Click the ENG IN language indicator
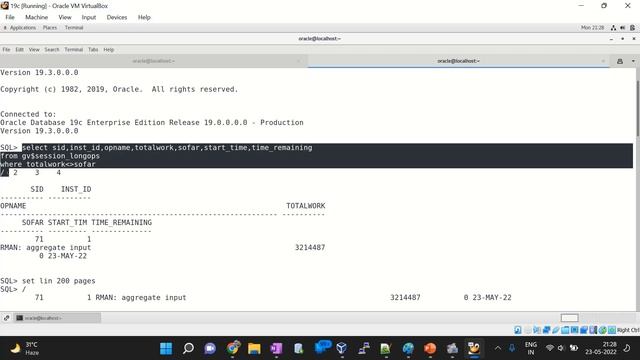This screenshot has height=360, width=640. point(531,348)
